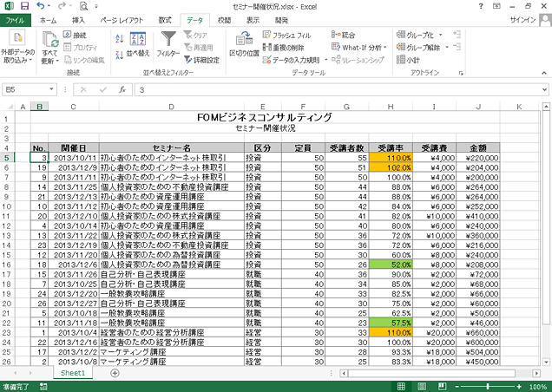The image size is (552, 392).
Task: Switch to Normal view in status bar
Action: 401,387
